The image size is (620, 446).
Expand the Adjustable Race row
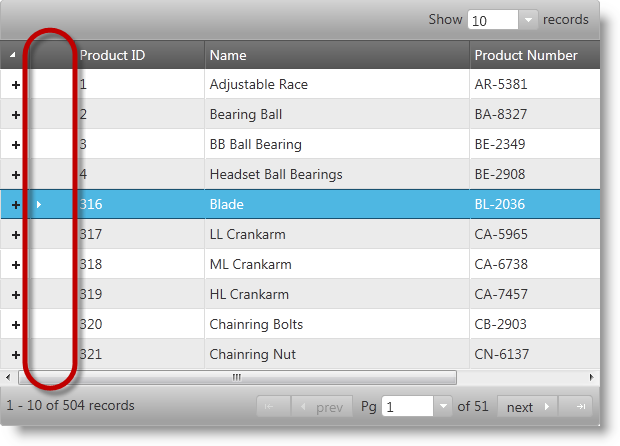(x=15, y=85)
